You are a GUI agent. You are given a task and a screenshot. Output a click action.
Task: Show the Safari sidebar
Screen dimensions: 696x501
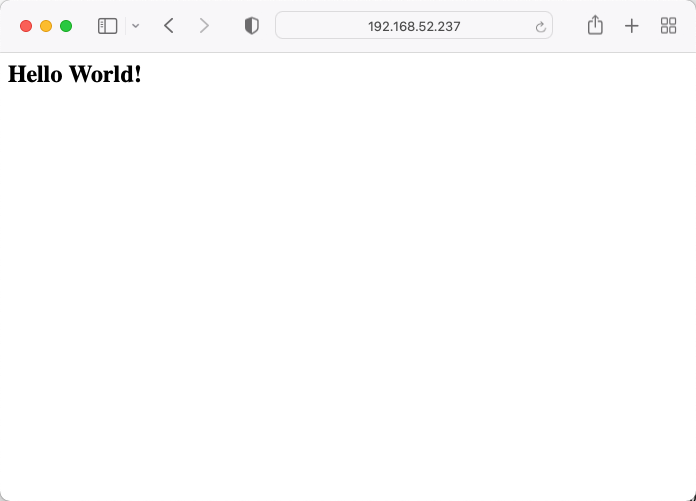click(107, 26)
